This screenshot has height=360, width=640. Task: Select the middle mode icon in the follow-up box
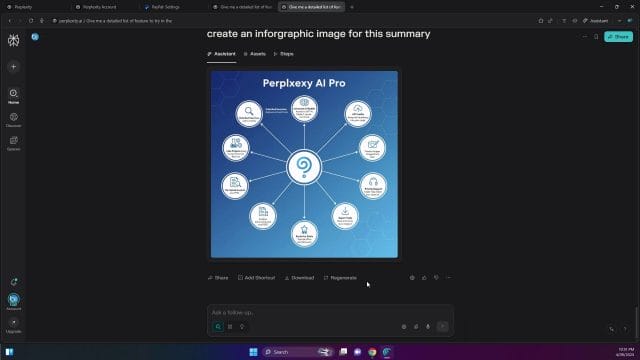pos(230,327)
